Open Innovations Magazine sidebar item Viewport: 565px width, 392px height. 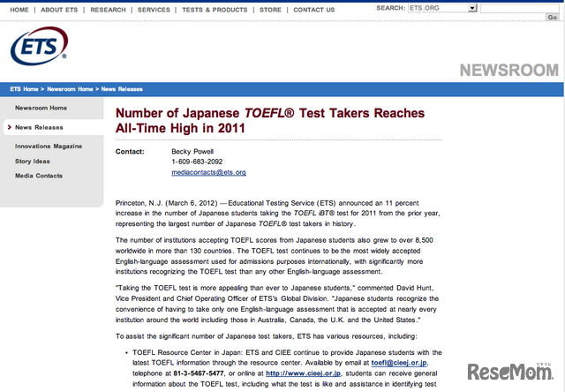tap(49, 146)
